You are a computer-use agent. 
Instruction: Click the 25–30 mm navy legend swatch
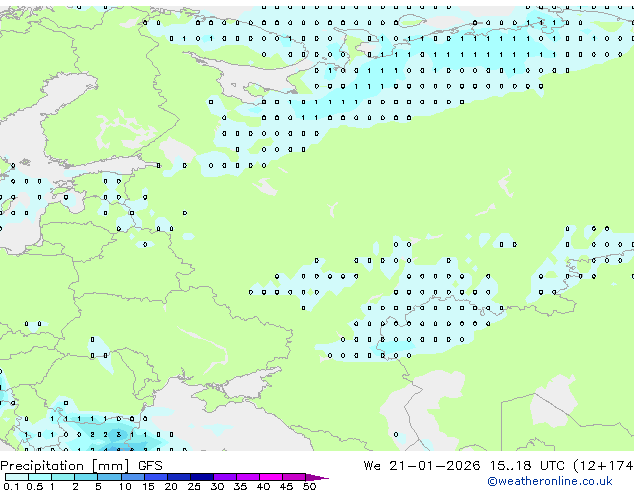coord(202,477)
